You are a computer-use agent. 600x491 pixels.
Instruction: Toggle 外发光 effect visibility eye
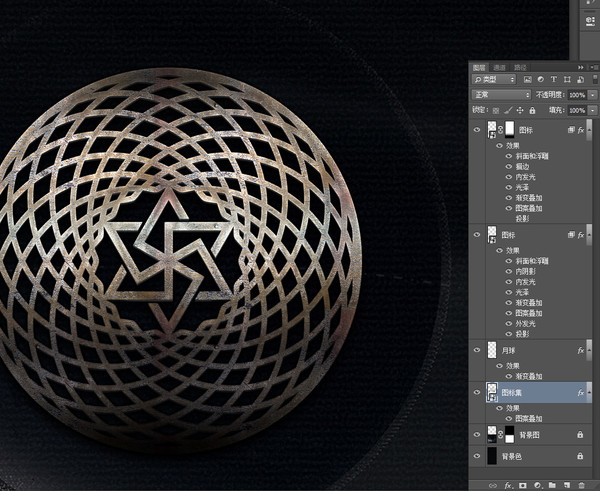[x=509, y=323]
